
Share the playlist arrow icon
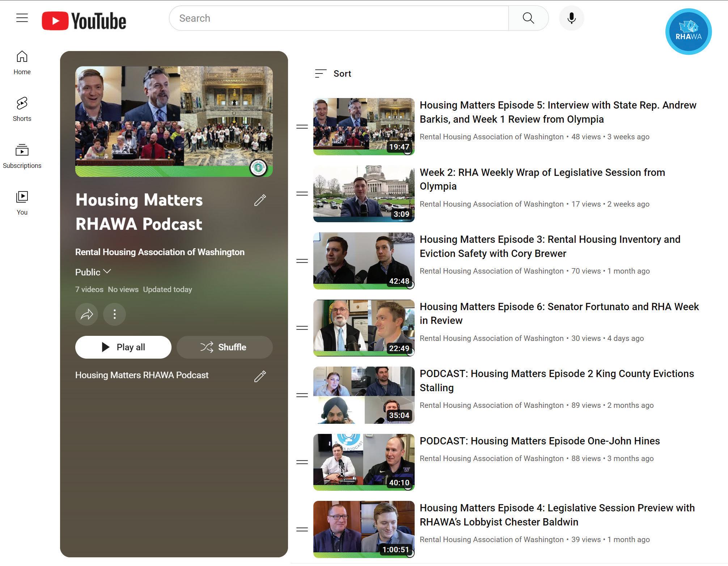pyautogui.click(x=87, y=314)
